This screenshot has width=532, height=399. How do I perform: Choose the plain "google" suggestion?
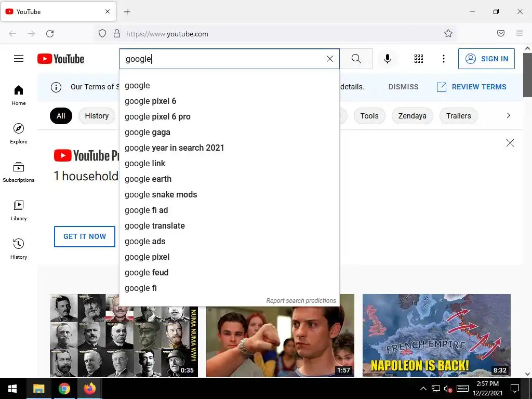[229, 86]
